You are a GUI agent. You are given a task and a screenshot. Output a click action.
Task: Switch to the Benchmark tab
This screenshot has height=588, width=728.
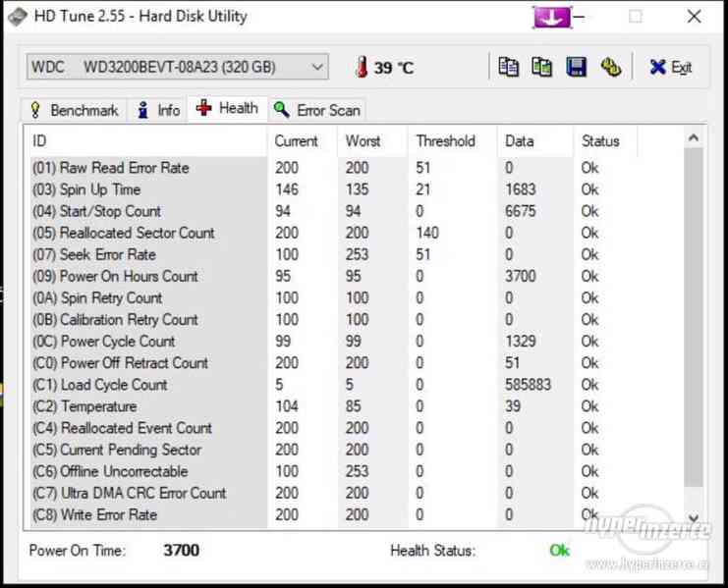coord(75,110)
